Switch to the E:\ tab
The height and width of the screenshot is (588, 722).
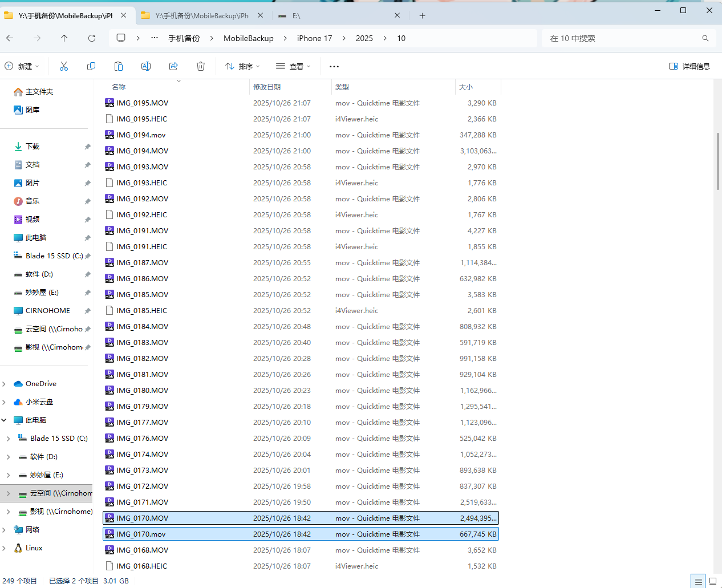(x=336, y=16)
